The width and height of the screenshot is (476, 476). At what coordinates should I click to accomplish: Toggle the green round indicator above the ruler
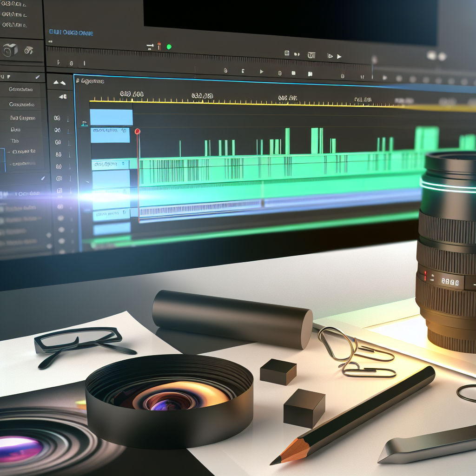click(169, 47)
